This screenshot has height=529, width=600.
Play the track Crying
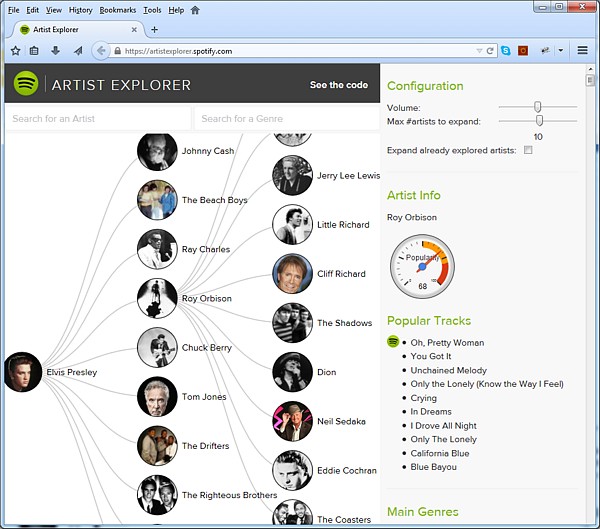[423, 398]
